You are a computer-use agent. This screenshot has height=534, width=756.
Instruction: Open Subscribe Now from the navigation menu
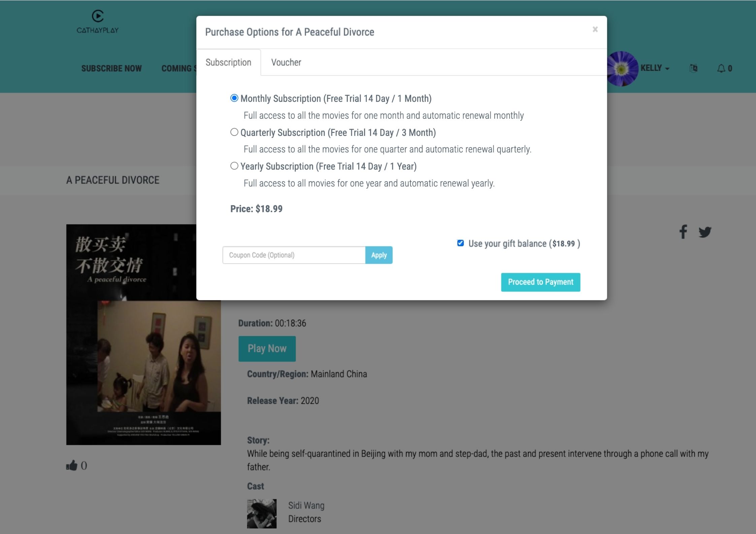pyautogui.click(x=112, y=68)
